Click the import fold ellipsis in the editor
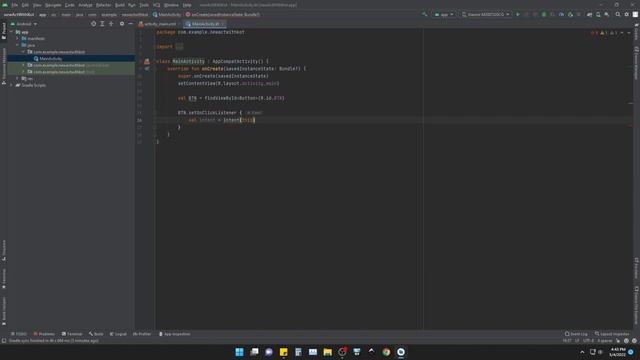This screenshot has height=360, width=640. pos(179,47)
